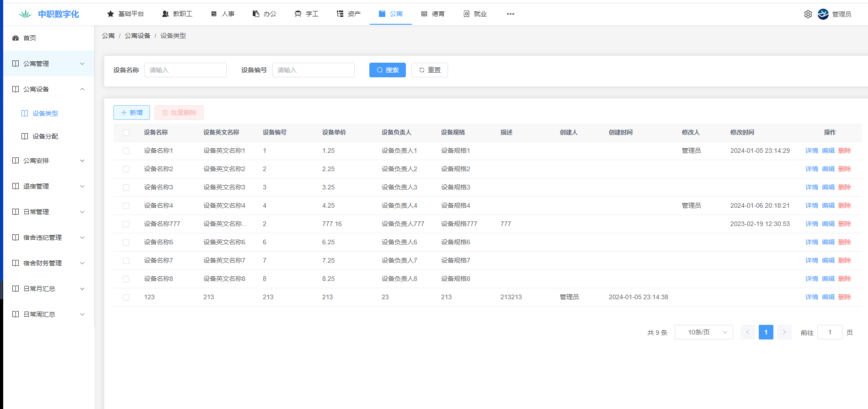Screen dimensions: 868x409
Task: Click 删除 link for 设备名称8 row
Action: point(844,279)
